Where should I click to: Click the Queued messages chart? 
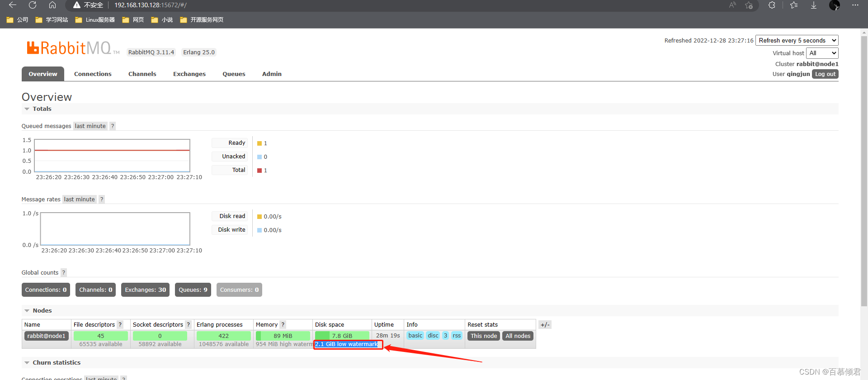(x=112, y=155)
